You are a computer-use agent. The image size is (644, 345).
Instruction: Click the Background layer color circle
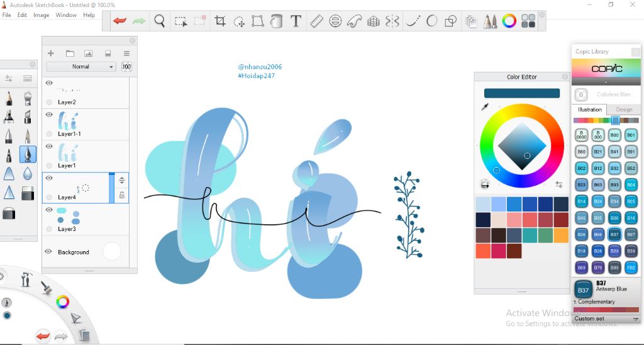pos(112,251)
